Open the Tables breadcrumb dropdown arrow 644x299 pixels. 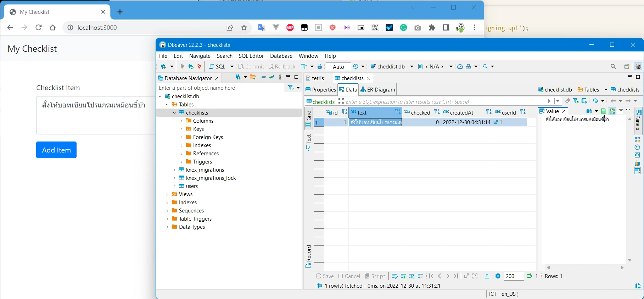click(x=606, y=89)
